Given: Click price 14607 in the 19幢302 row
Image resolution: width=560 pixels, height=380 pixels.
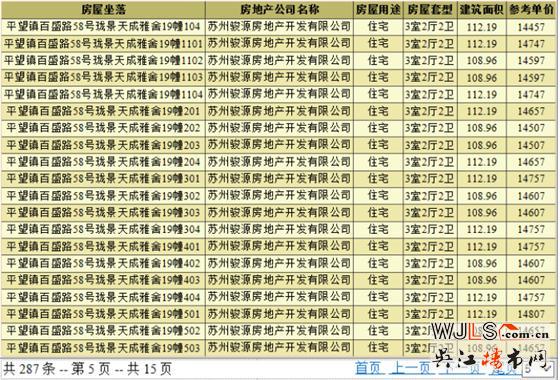Looking at the screenshot, I should pyautogui.click(x=531, y=196).
